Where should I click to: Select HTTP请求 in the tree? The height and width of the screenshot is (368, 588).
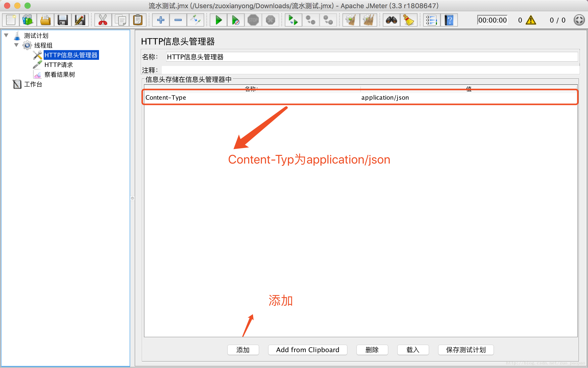click(x=58, y=65)
